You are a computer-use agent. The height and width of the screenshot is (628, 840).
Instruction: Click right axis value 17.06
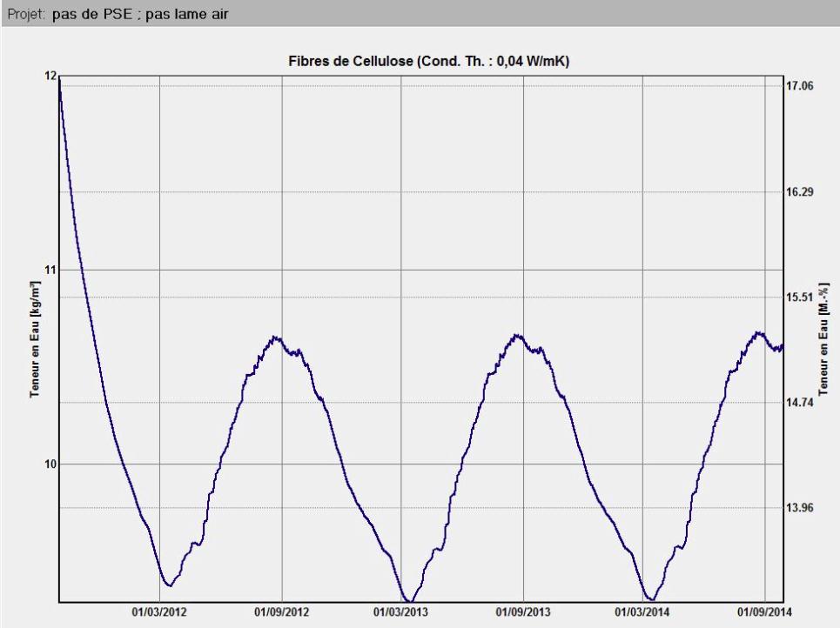pos(799,85)
